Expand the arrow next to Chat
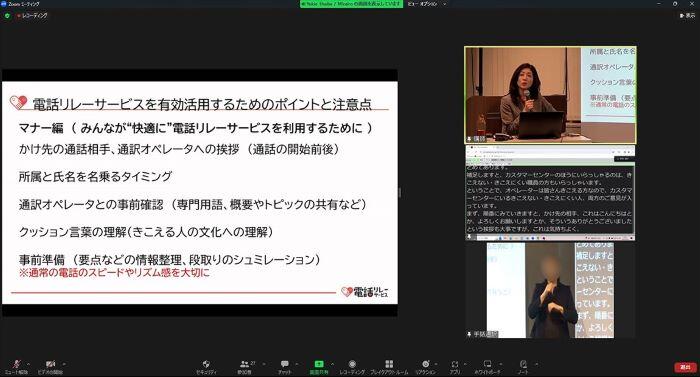700x377 pixels. coord(297,364)
